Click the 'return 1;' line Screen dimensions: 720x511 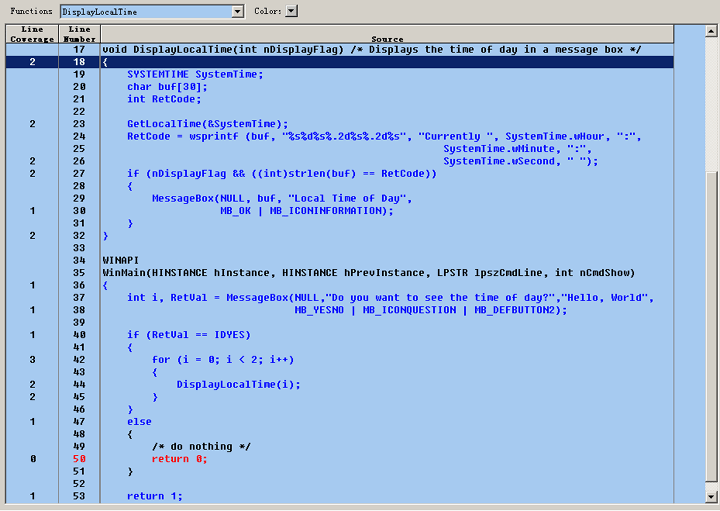[155, 496]
